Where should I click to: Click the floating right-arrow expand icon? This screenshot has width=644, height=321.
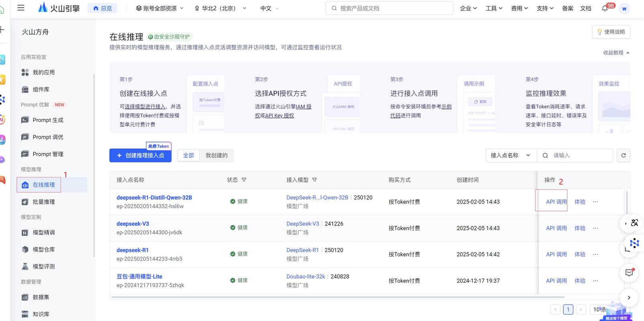[x=629, y=297]
